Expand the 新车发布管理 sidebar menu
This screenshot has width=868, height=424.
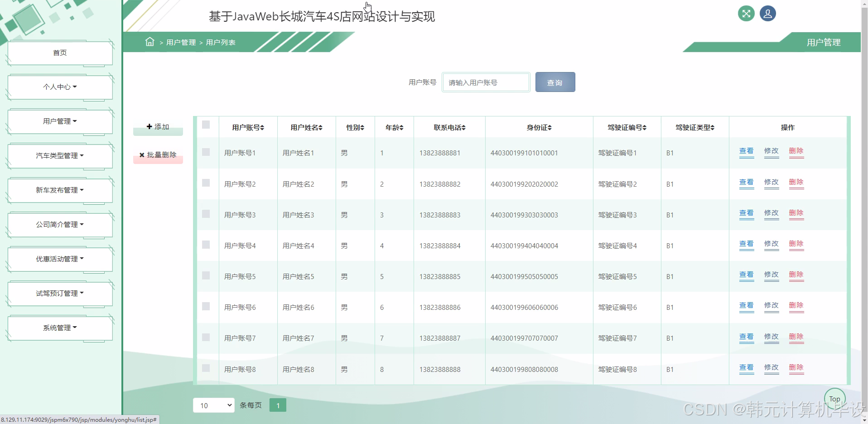[60, 190]
